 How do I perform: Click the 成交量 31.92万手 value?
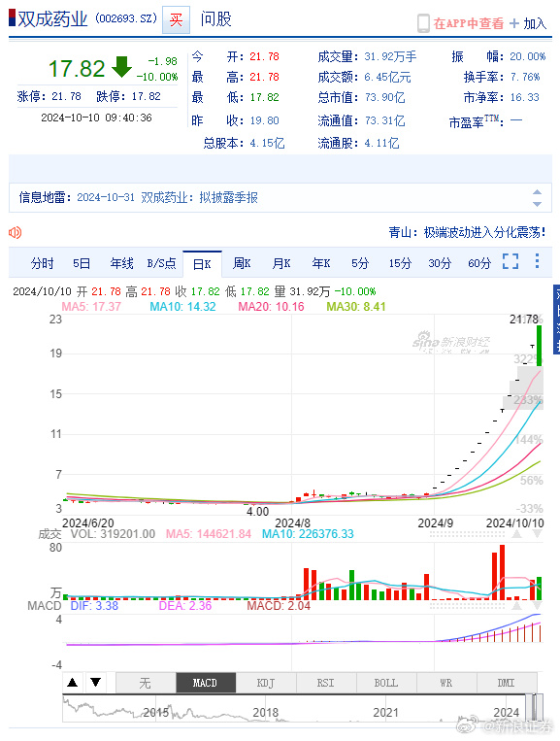[x=390, y=56]
